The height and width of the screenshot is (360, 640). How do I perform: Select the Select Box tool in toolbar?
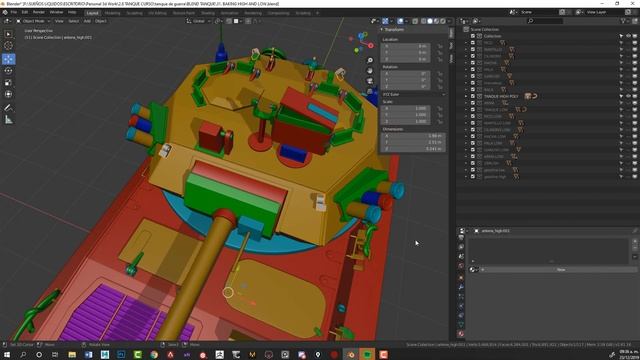click(8, 34)
